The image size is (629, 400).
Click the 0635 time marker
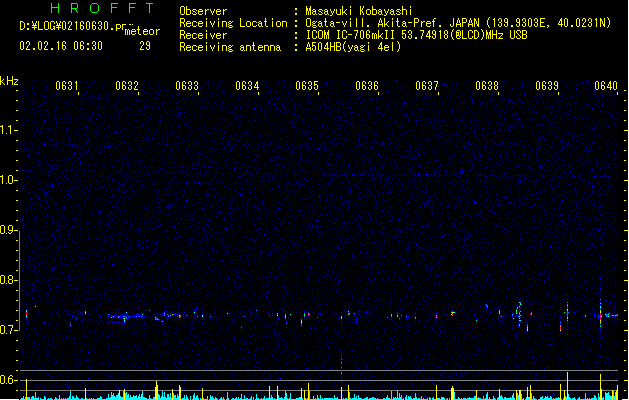point(307,86)
